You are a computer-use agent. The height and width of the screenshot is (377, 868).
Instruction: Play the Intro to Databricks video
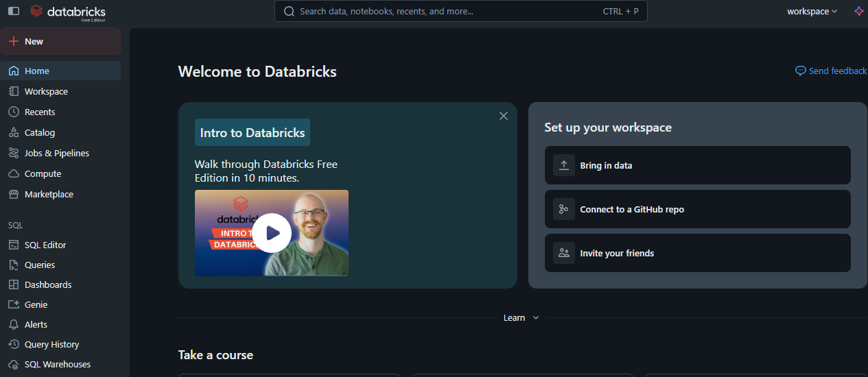272,233
